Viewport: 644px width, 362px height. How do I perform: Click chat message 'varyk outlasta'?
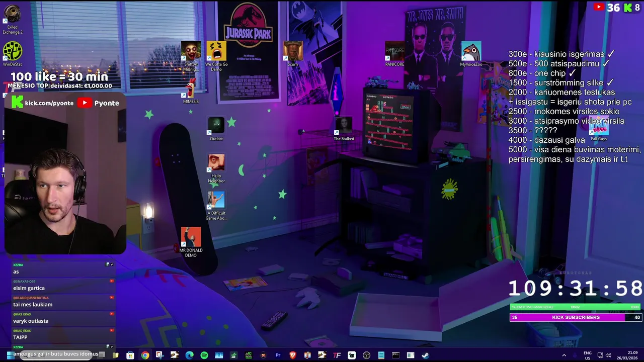(31, 321)
